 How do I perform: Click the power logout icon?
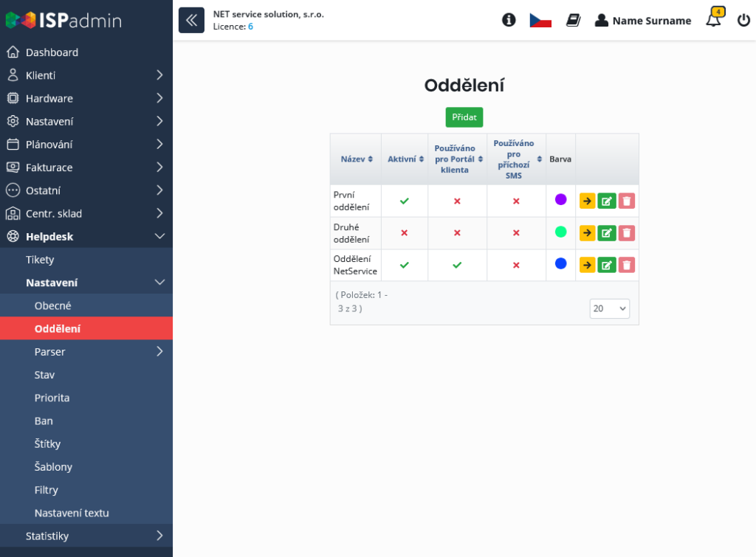click(x=743, y=20)
